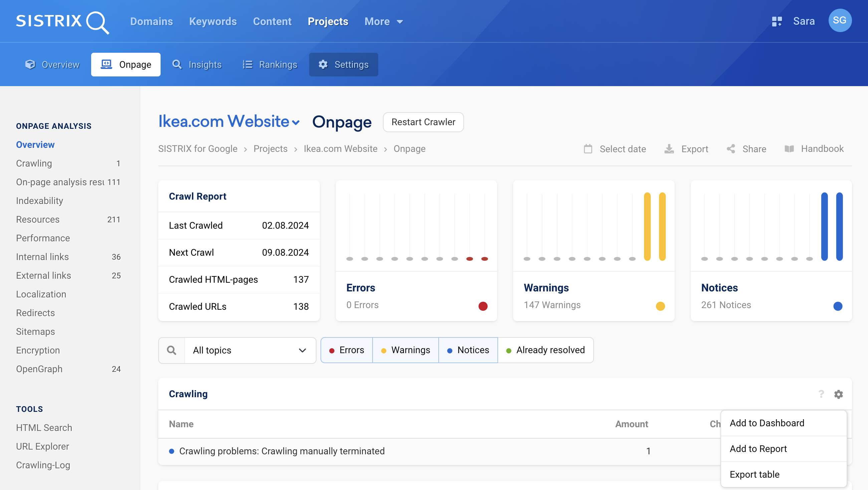Open the Crawling-Log tool
The width and height of the screenshot is (868, 490).
click(43, 465)
